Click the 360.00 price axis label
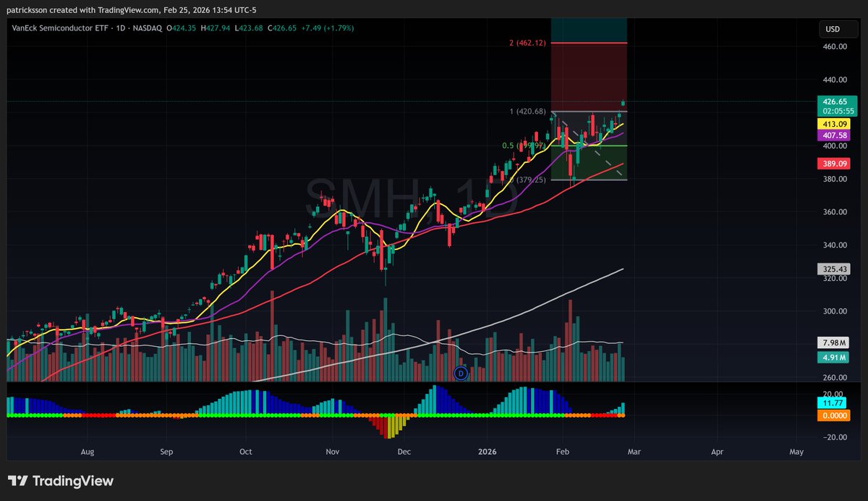Image resolution: width=868 pixels, height=501 pixels. coord(835,212)
